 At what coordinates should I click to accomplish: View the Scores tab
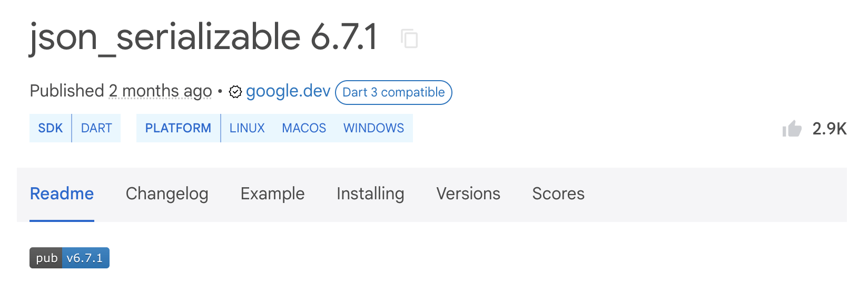coord(558,194)
